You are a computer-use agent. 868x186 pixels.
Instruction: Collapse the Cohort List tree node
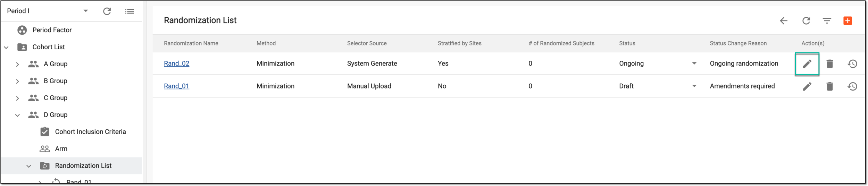click(6, 48)
